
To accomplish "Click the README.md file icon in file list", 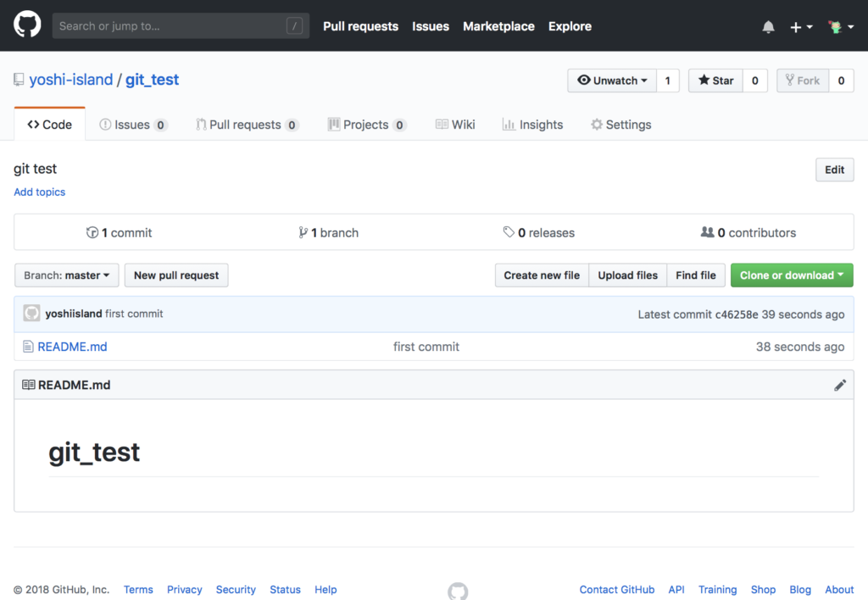I will point(28,347).
